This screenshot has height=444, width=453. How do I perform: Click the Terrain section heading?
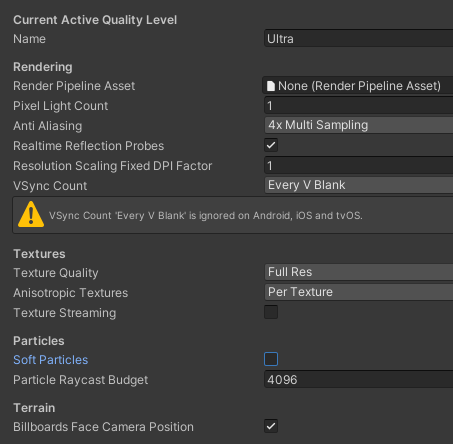(x=34, y=408)
